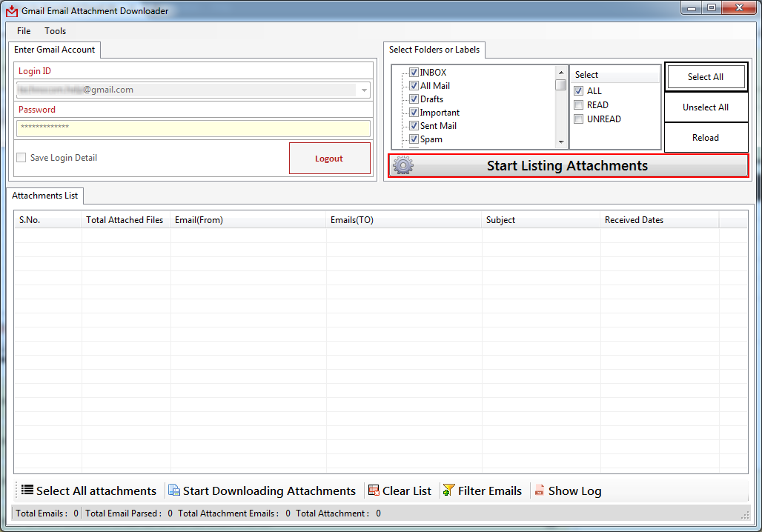Image resolution: width=762 pixels, height=532 pixels.
Task: Select the Select Folders or Labels tab
Action: (x=434, y=50)
